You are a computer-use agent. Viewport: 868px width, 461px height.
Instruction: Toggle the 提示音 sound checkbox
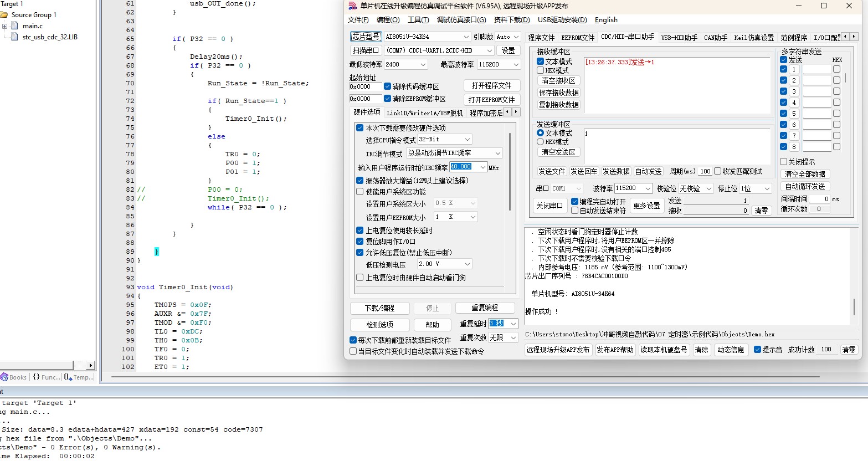[757, 350]
